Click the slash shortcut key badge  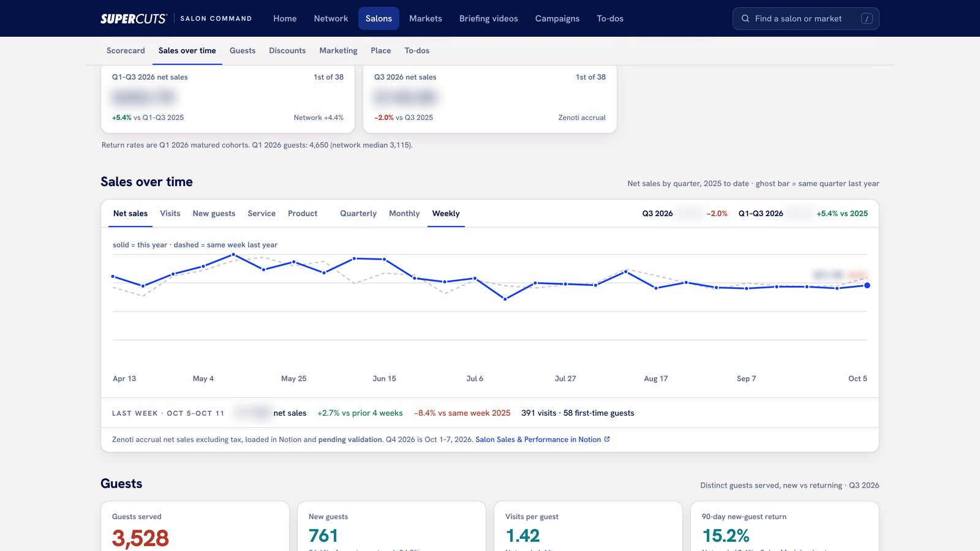867,18
